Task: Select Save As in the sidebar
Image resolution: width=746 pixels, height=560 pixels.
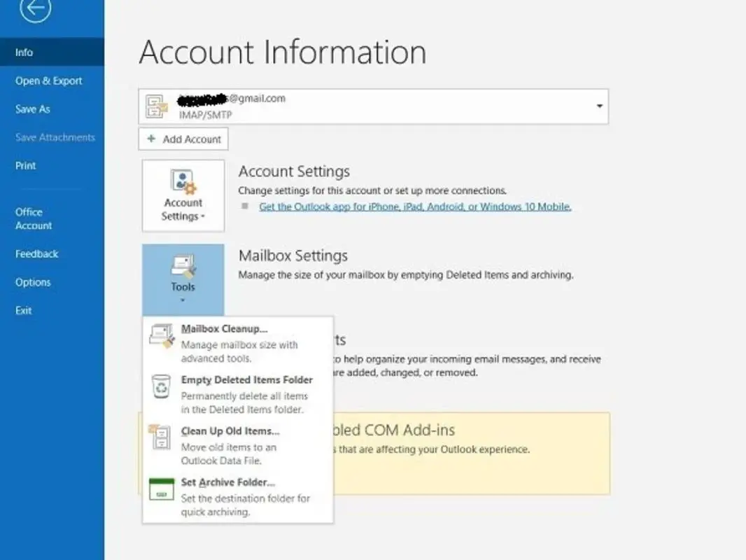Action: pos(32,108)
